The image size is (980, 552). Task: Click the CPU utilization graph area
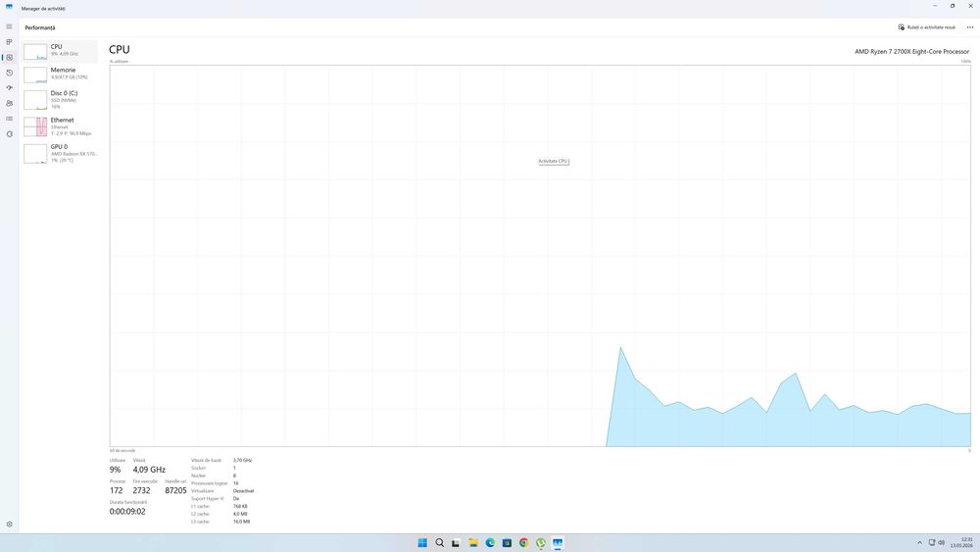point(540,256)
